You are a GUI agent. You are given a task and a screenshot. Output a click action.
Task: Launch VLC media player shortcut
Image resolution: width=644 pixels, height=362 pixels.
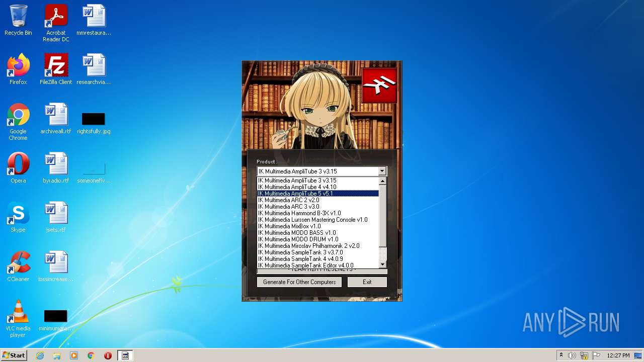click(x=18, y=319)
